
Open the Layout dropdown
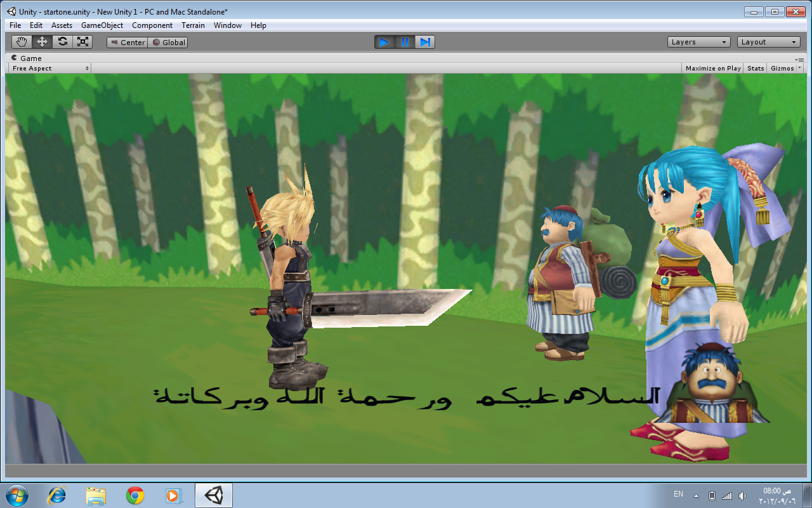769,42
